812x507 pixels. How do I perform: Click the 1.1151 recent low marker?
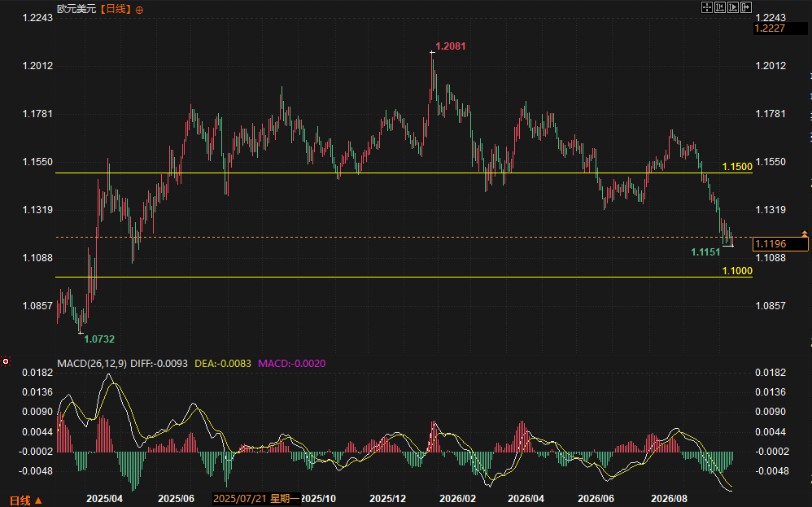(706, 252)
